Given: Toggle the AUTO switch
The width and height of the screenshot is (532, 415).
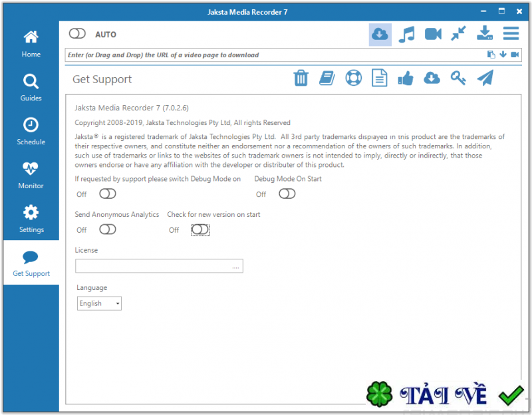Looking at the screenshot, I should click(77, 34).
